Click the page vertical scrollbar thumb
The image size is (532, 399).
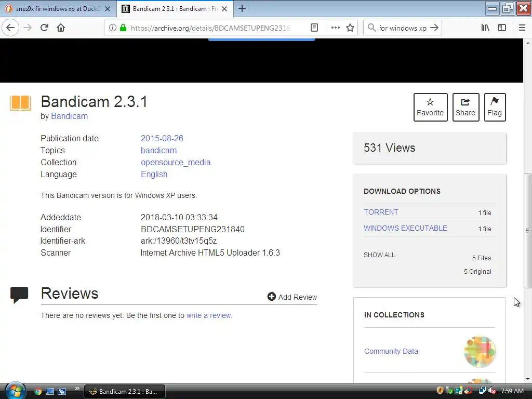click(527, 231)
